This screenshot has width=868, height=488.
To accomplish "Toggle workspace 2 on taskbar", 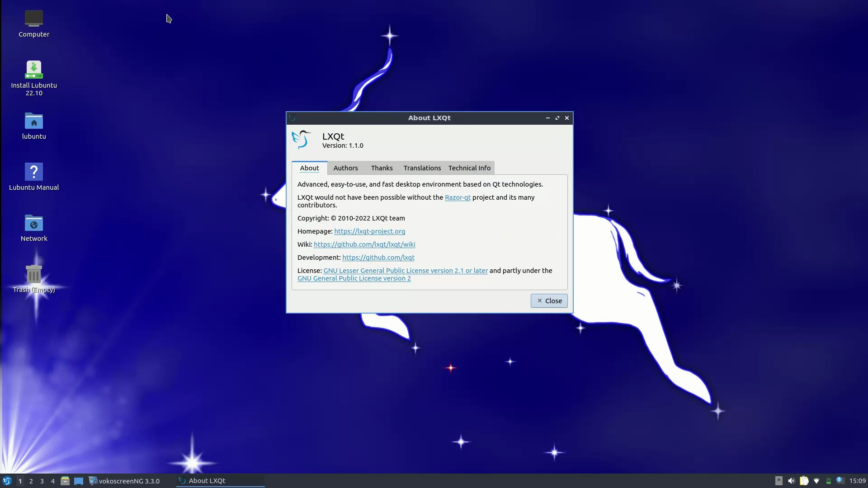I will (31, 481).
